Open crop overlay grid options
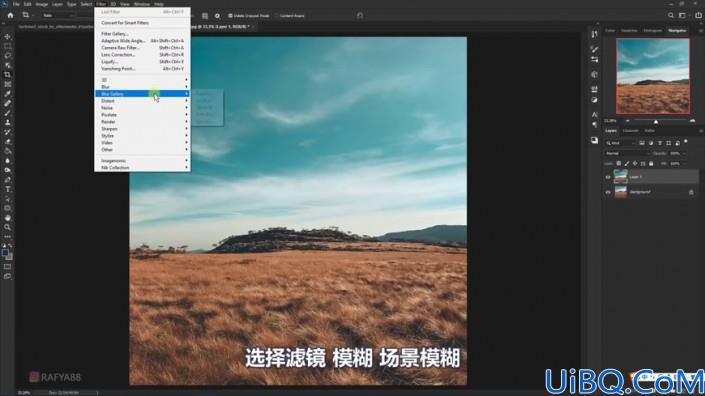 [x=205, y=16]
